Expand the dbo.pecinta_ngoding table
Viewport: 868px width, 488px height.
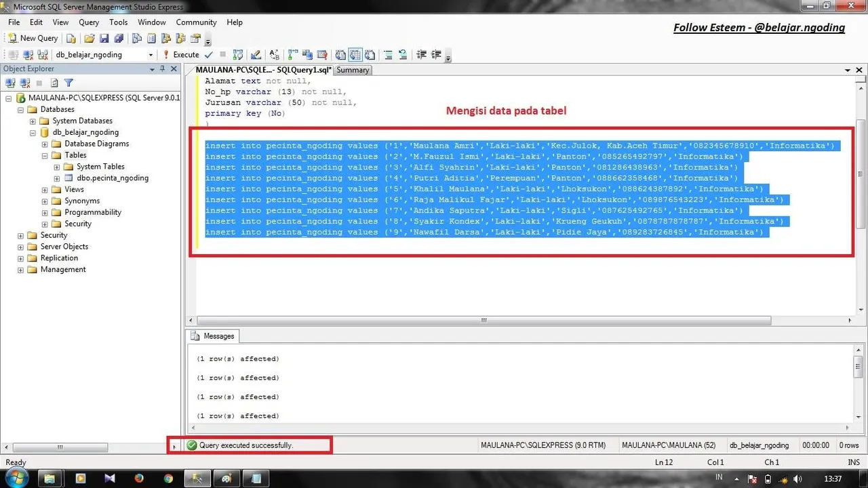(57, 178)
